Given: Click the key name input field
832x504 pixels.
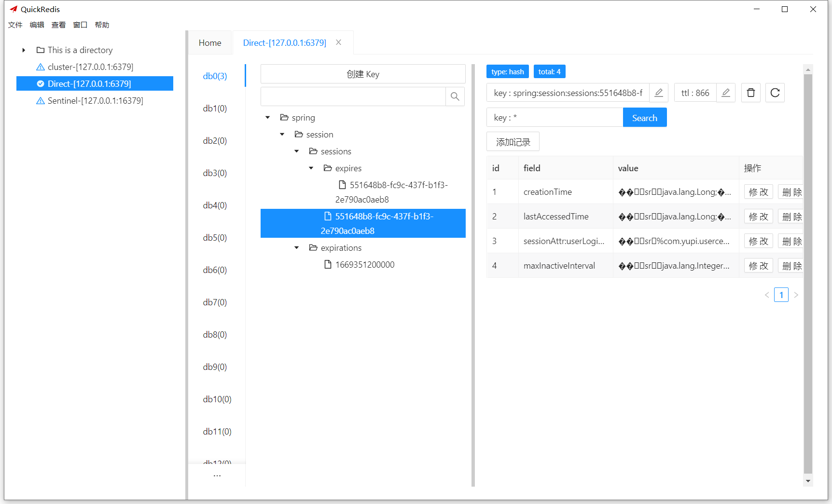Looking at the screenshot, I should [x=568, y=93].
